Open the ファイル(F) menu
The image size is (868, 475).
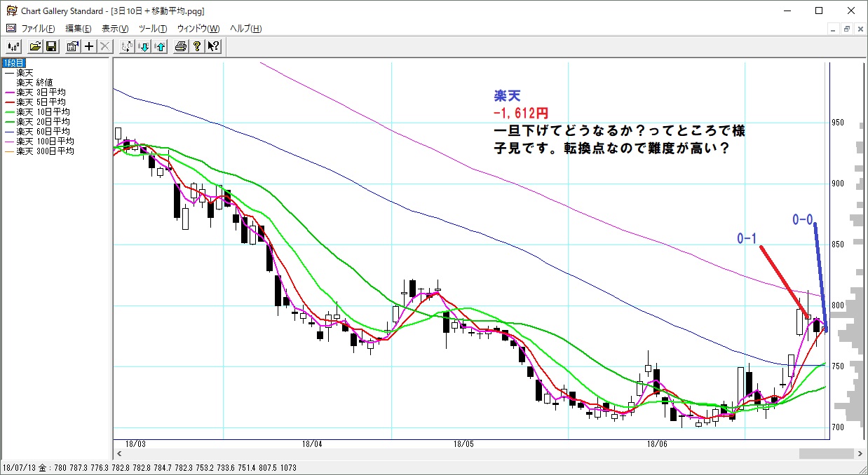click(38, 29)
